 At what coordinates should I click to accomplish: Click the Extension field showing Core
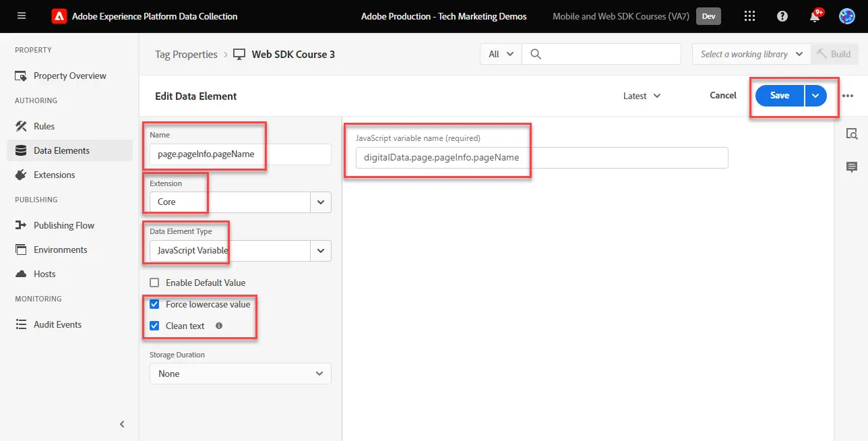point(230,202)
